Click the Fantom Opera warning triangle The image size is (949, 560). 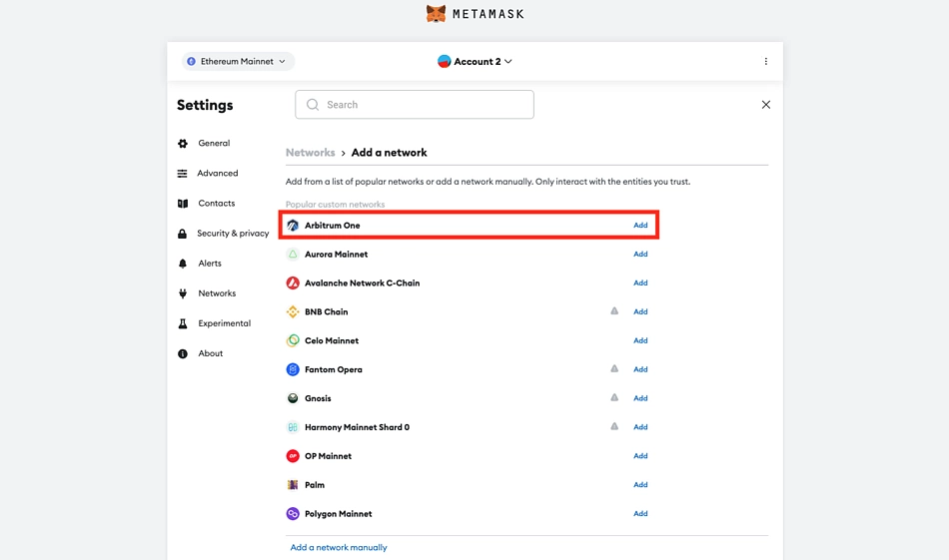pos(614,368)
